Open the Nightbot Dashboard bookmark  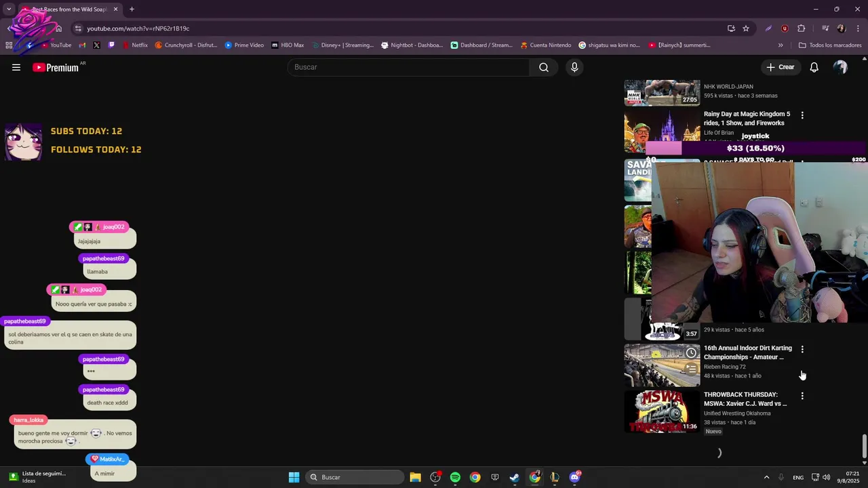[412, 45]
